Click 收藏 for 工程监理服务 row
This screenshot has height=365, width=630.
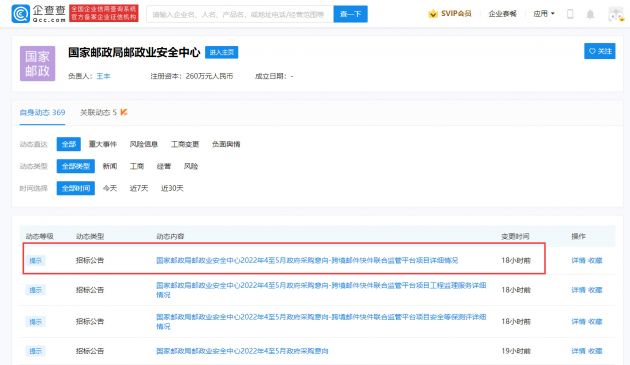[x=595, y=290]
